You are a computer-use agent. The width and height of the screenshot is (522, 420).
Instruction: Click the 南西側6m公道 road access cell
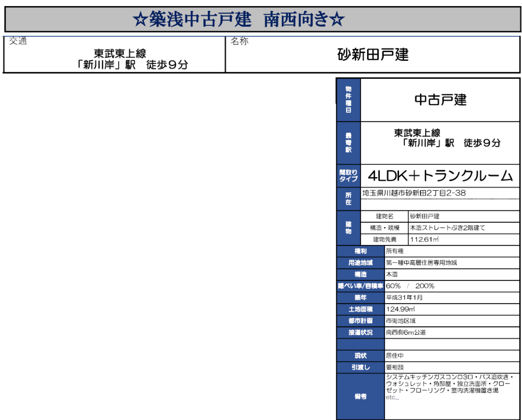pos(406,332)
